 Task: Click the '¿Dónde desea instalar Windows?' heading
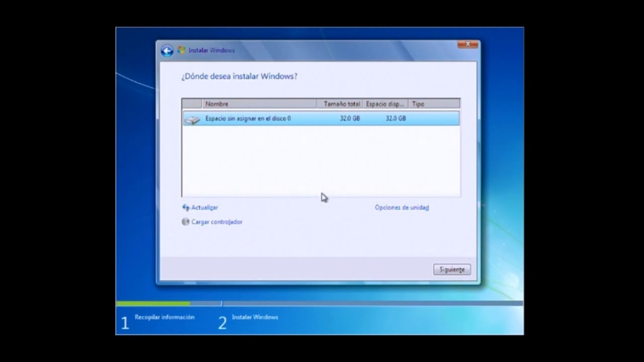(239, 76)
